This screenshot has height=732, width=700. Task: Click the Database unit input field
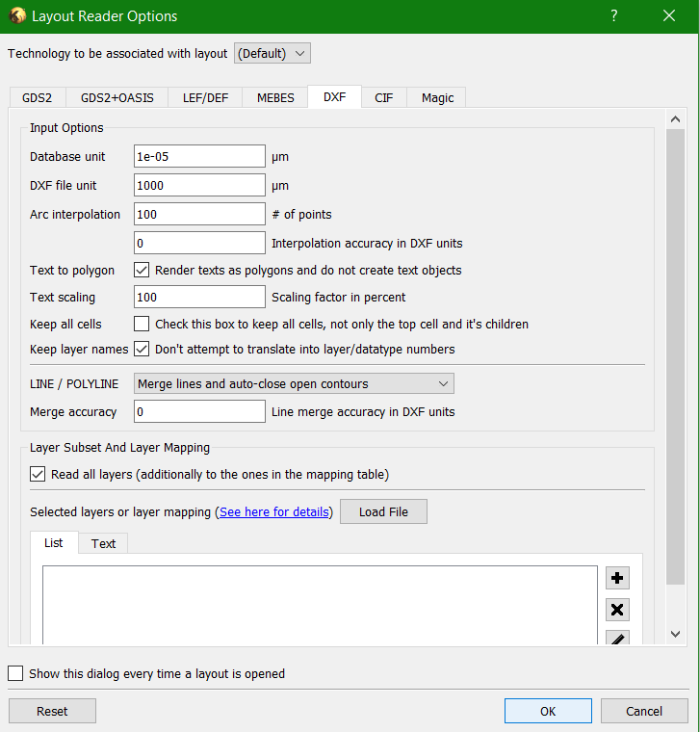pyautogui.click(x=199, y=156)
